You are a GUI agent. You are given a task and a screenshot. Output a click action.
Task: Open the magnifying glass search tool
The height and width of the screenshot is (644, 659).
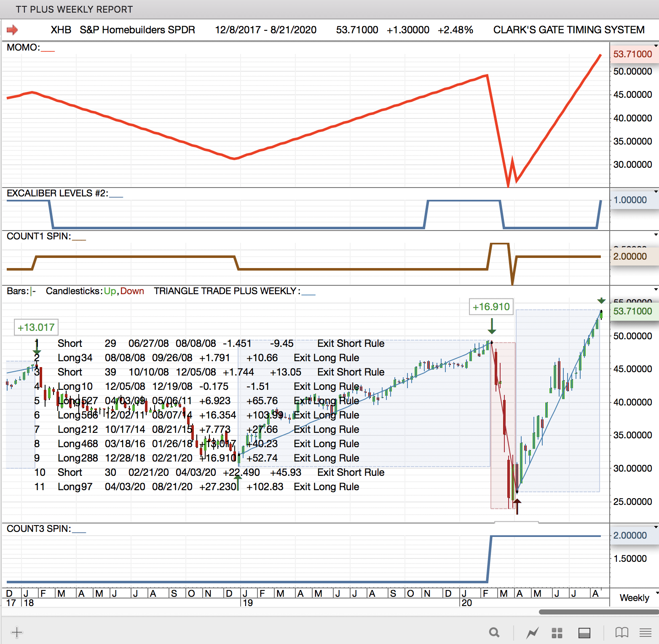[494, 632]
